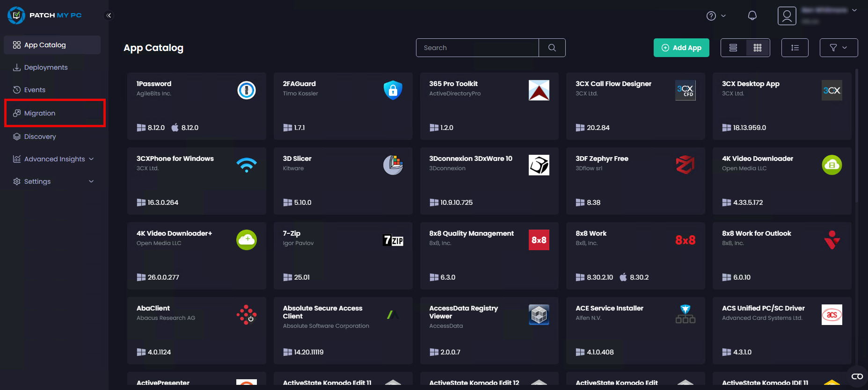Click the 1Password app logo
This screenshot has height=390, width=868.
pyautogui.click(x=247, y=90)
